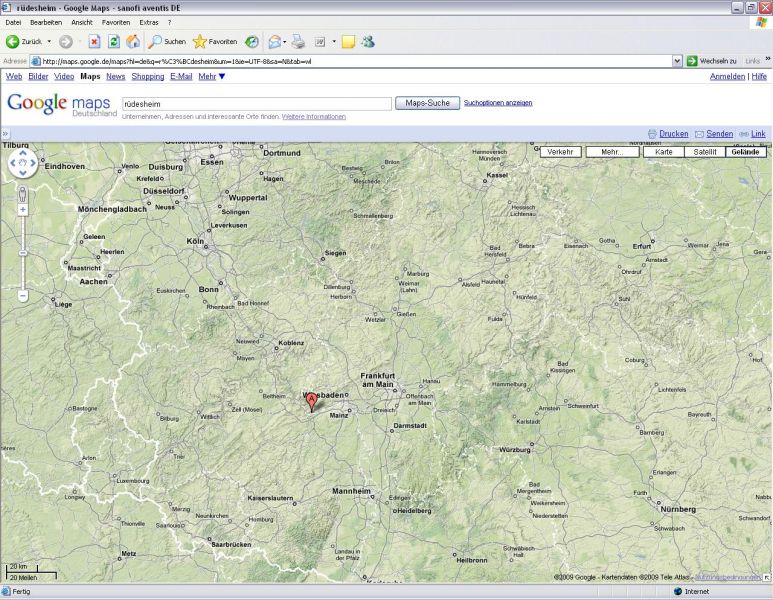Expand the collapsed left side panel
773x600 pixels.
pyautogui.click(x=5, y=134)
